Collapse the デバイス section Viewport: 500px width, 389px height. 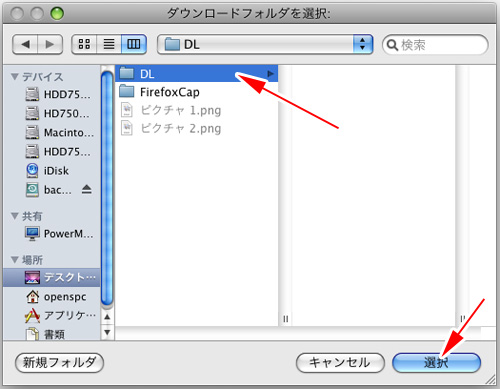[x=14, y=77]
